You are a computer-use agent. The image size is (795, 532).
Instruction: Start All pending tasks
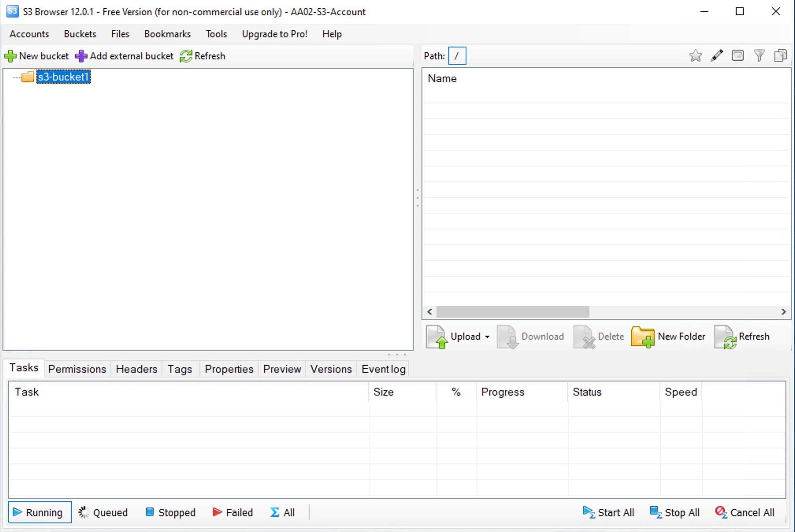point(608,512)
